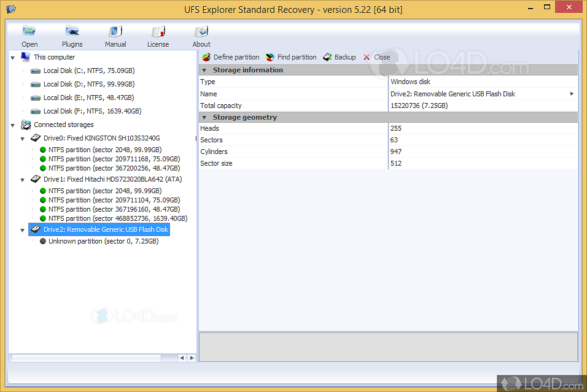Select Drive1: Fixed Hitachi HDS723020BLA642 label
Image resolution: width=587 pixels, height=392 pixels.
[x=113, y=179]
